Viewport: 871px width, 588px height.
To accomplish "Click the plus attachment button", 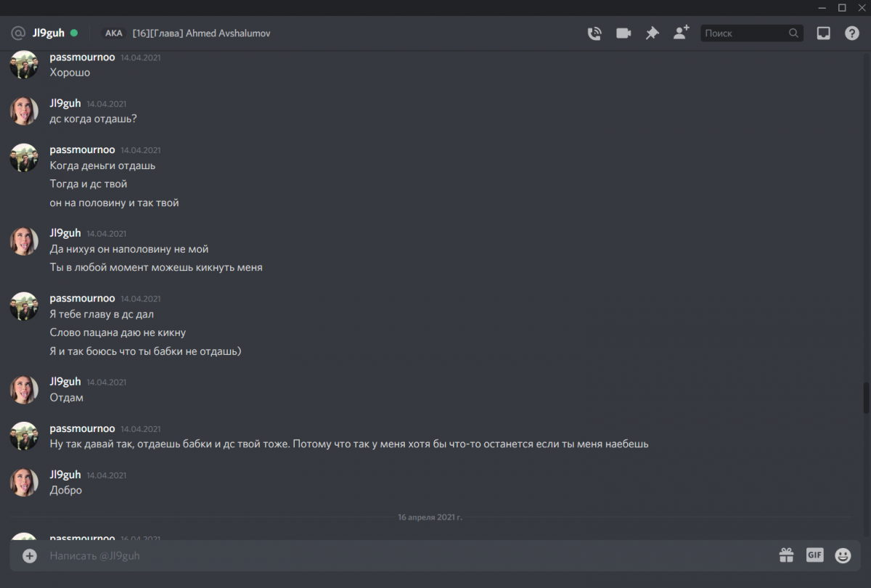I will point(30,555).
